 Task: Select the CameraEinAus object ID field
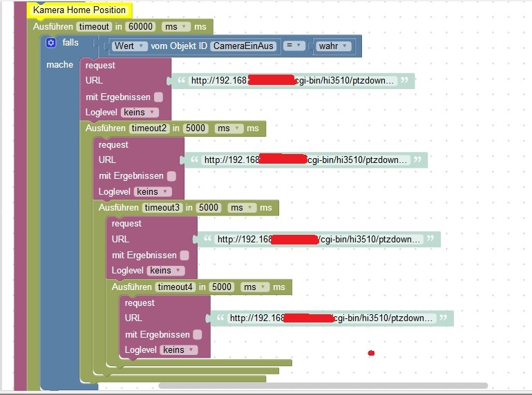coord(243,46)
